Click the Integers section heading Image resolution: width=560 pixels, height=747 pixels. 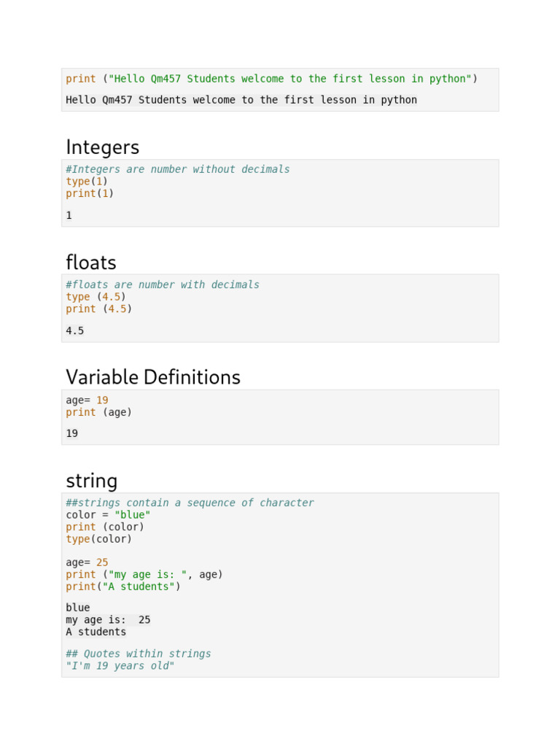[x=102, y=147]
